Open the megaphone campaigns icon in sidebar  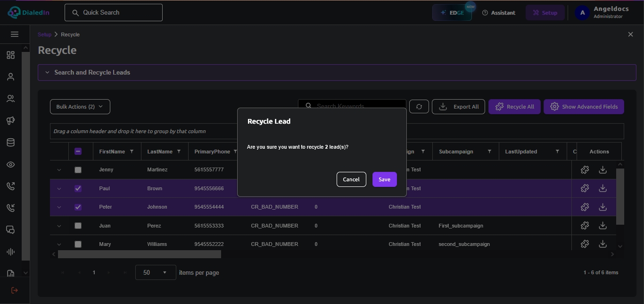(10, 121)
